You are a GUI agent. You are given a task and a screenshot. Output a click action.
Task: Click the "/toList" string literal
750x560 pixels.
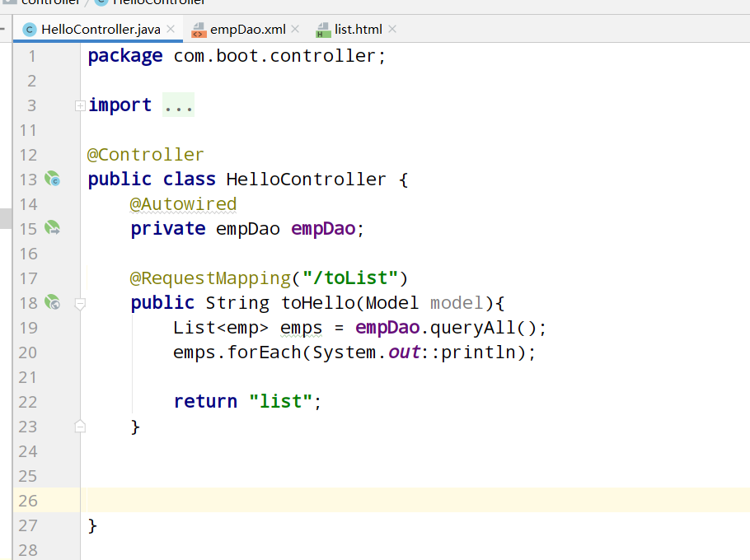(350, 278)
